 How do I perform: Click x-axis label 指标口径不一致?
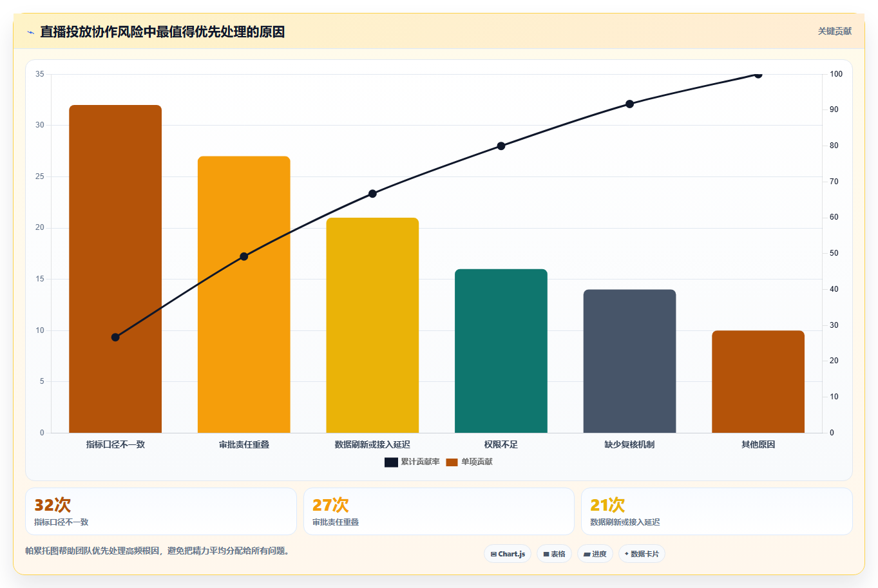(115, 444)
